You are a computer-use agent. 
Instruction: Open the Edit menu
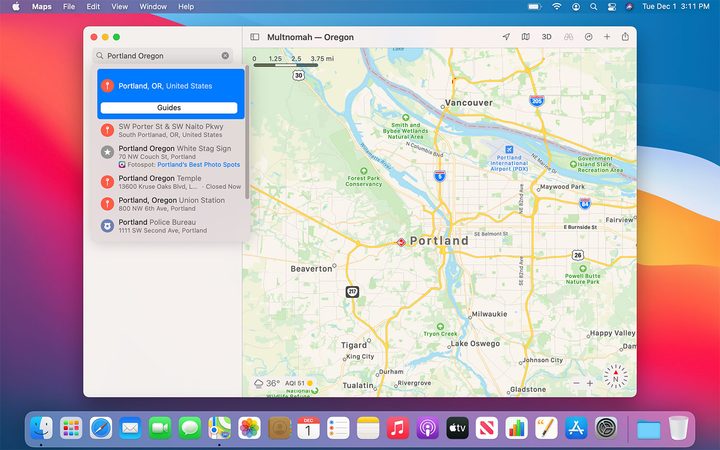coord(93,6)
